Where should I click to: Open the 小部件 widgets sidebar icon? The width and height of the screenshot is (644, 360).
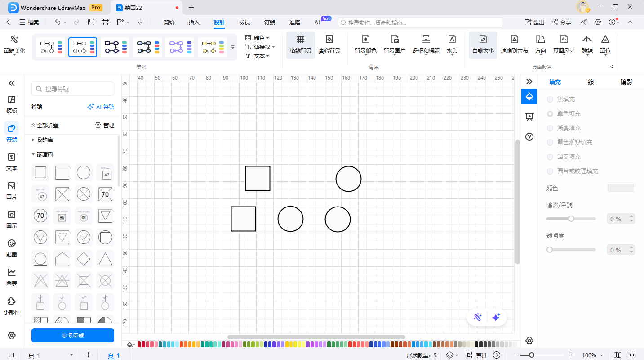tap(12, 306)
